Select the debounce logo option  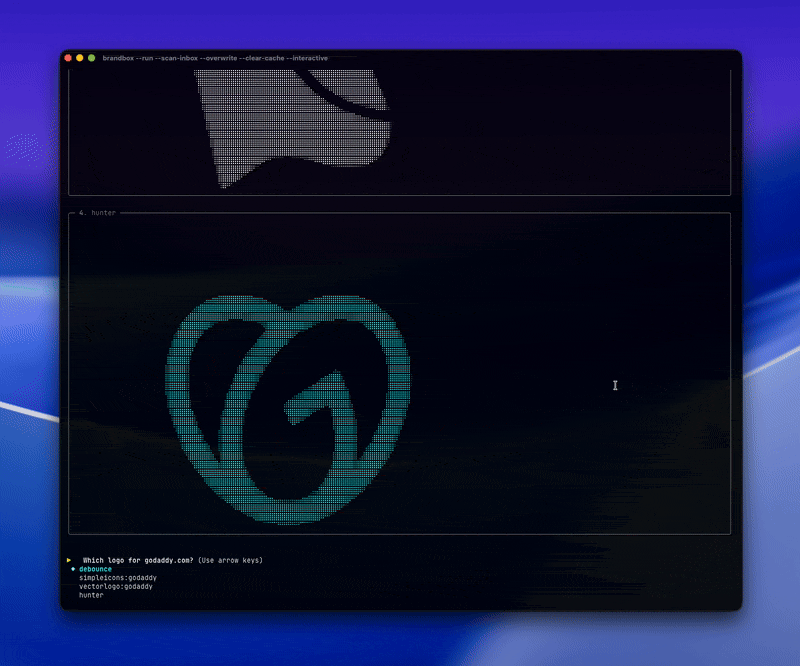95,569
